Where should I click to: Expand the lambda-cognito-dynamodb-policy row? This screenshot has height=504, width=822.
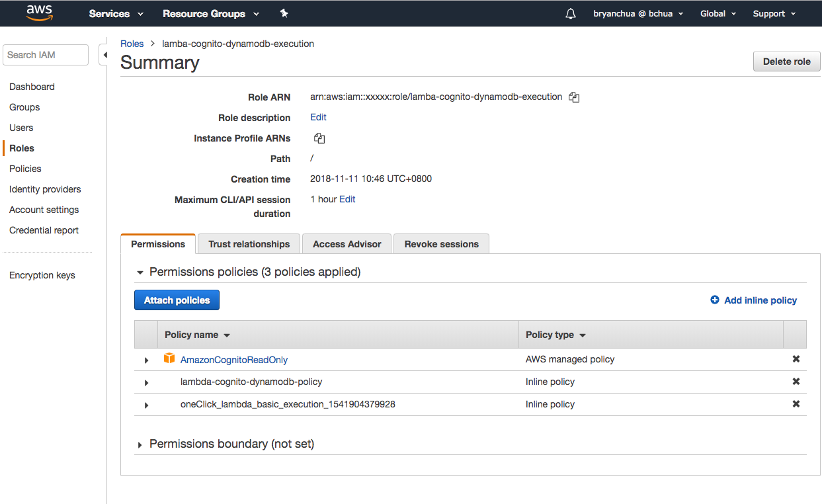146,383
